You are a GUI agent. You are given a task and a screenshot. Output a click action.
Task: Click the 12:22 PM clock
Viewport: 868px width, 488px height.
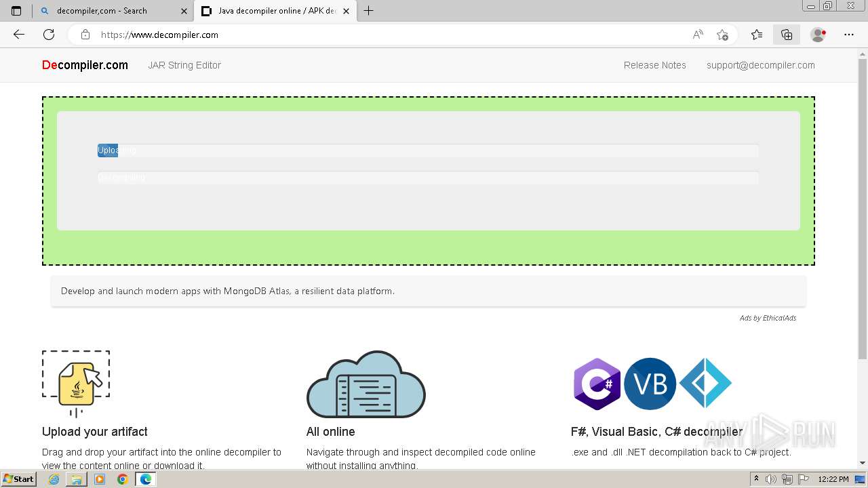point(833,479)
